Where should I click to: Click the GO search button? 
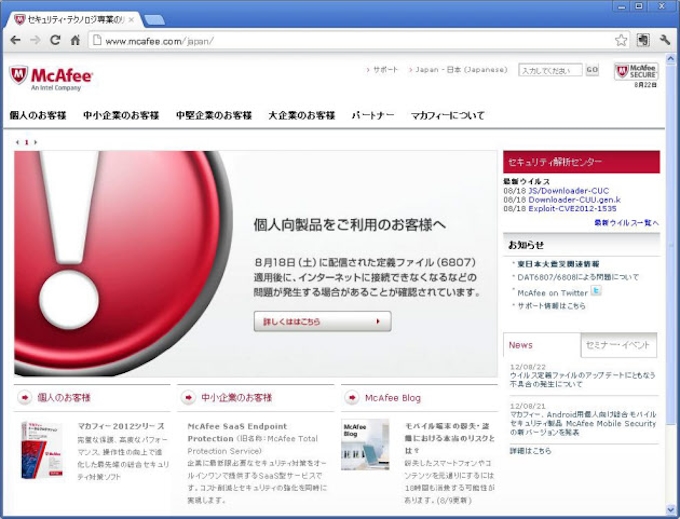(x=592, y=70)
